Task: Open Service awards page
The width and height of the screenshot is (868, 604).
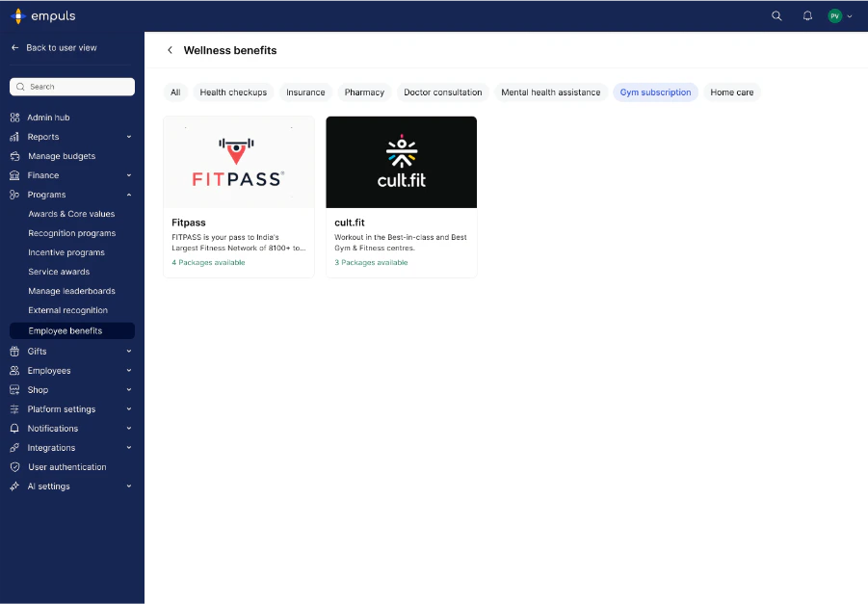Action: pyautogui.click(x=59, y=272)
